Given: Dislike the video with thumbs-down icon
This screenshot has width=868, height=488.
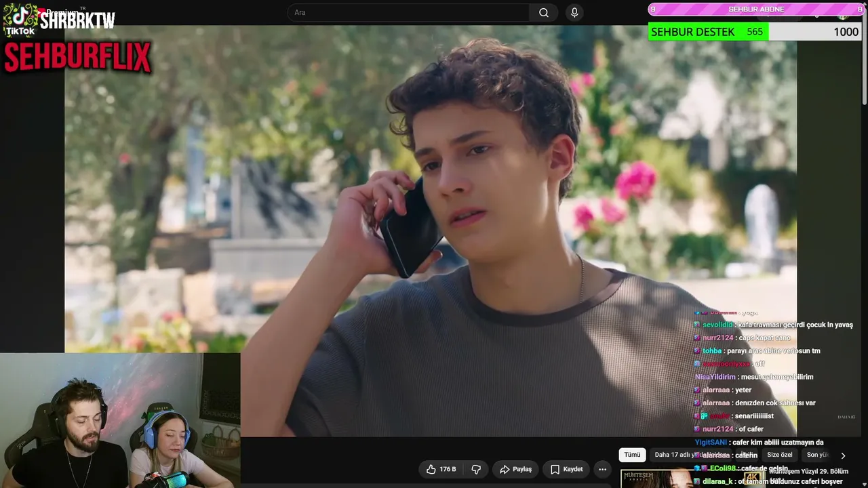Looking at the screenshot, I should 476,469.
